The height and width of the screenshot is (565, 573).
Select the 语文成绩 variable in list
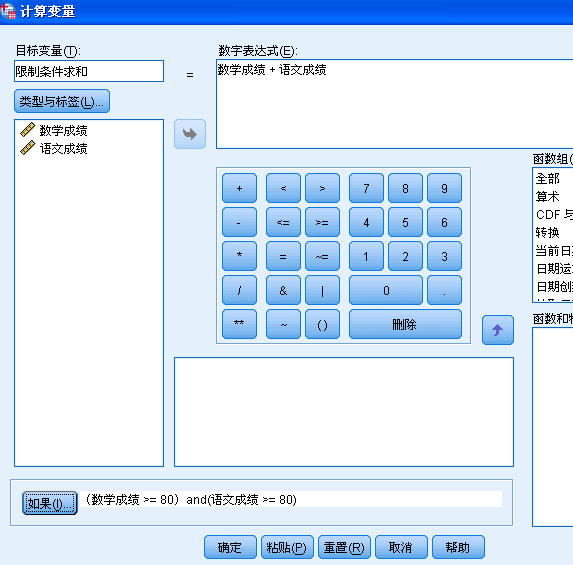tap(63, 148)
